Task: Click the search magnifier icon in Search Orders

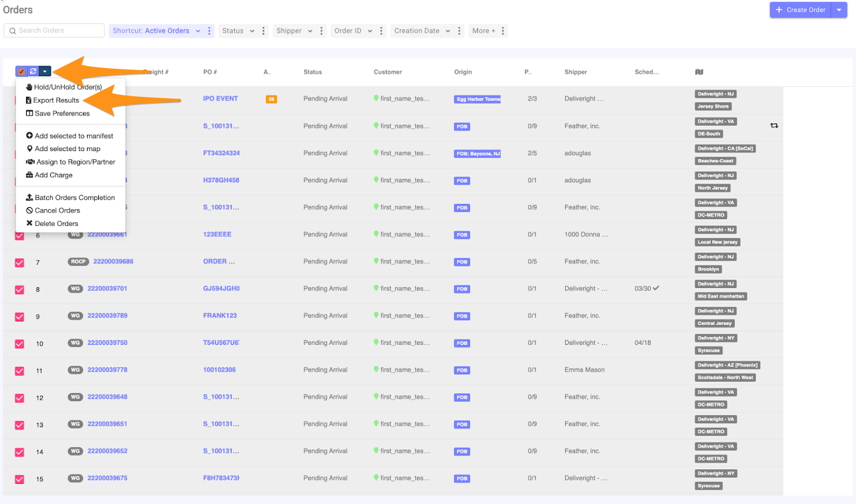Action: coord(12,31)
